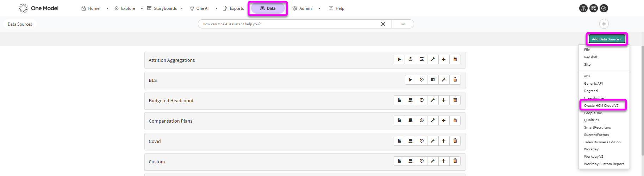
Task: Configure Budgeted Headcount with wrench icon
Action: [x=433, y=100]
